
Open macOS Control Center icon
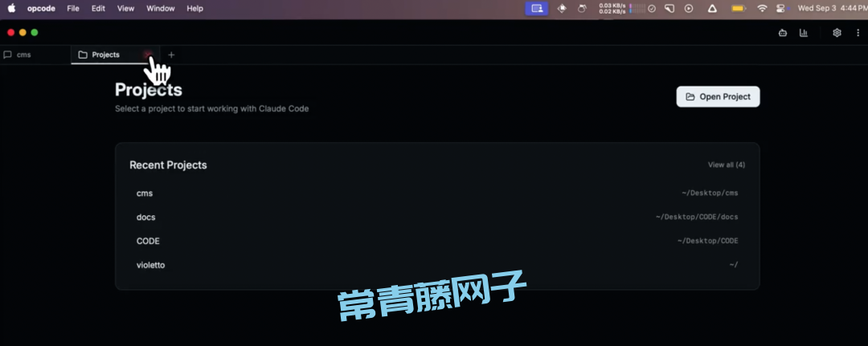pos(780,8)
